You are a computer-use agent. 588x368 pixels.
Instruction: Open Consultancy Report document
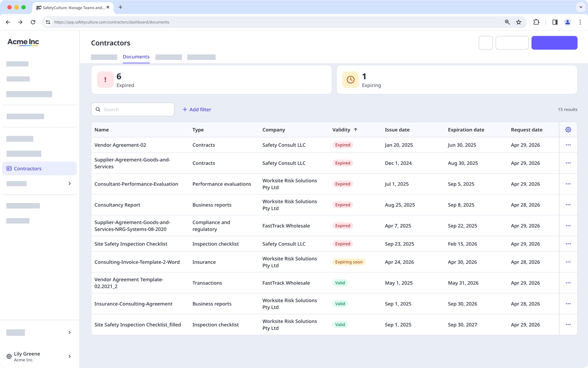[117, 205]
